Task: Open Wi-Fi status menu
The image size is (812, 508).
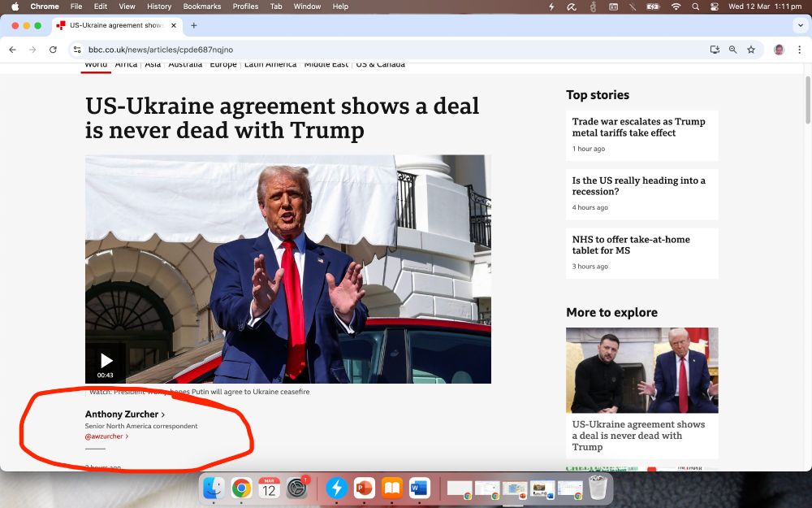Action: [676, 7]
